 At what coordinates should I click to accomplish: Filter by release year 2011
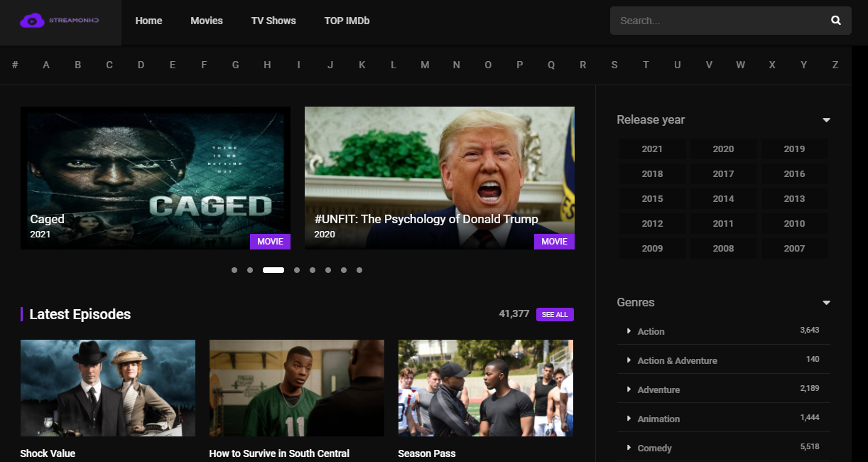click(x=723, y=224)
